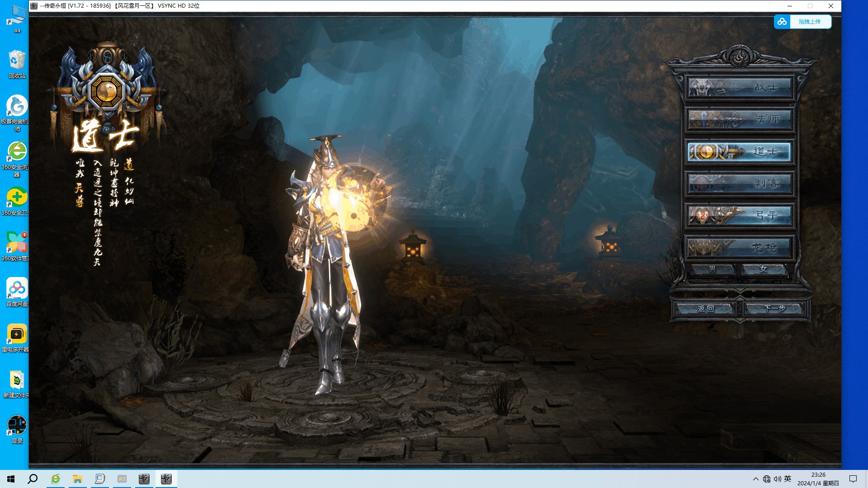Click the cloud icon beside 拖拽上传
Viewport: 868px width, 488px height.
click(782, 22)
